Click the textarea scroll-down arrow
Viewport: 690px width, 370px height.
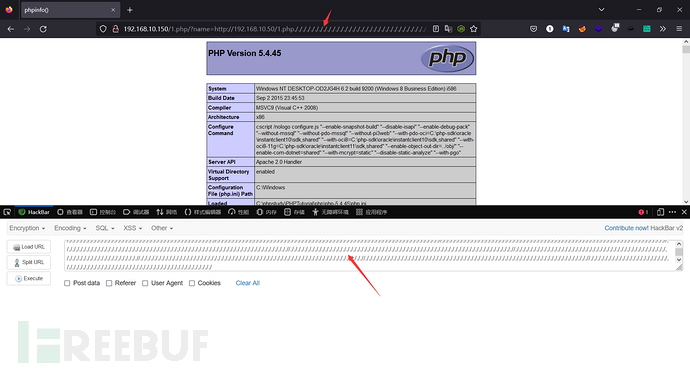[x=679, y=260]
